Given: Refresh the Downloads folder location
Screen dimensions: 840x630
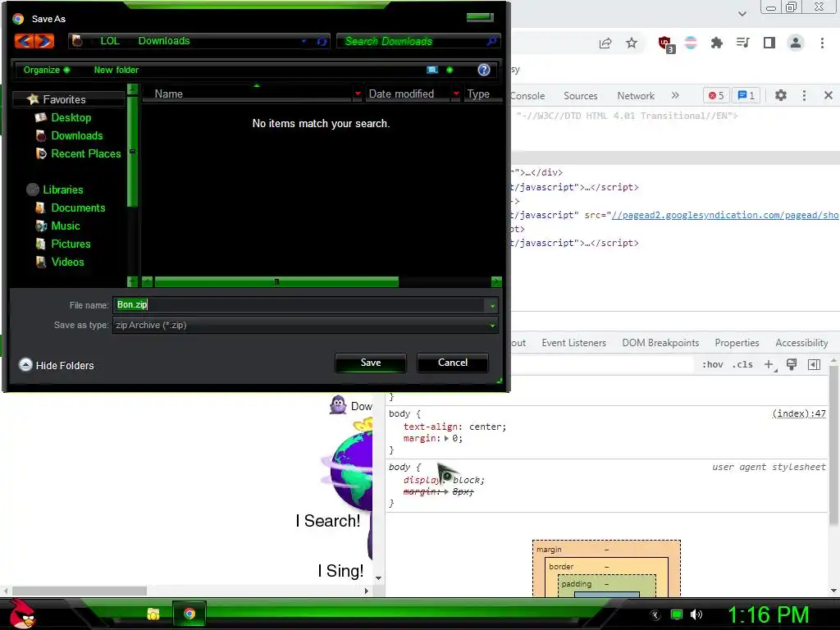Looking at the screenshot, I should coord(322,41).
